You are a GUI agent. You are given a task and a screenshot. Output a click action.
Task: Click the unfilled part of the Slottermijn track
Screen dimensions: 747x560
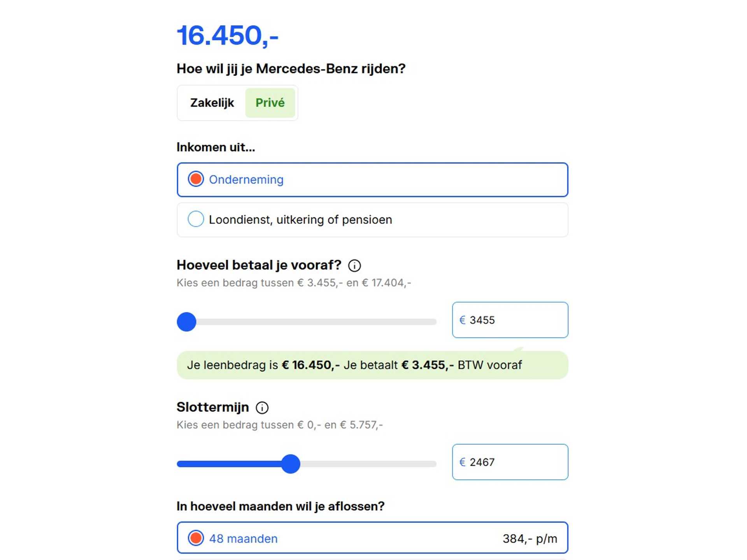368,464
